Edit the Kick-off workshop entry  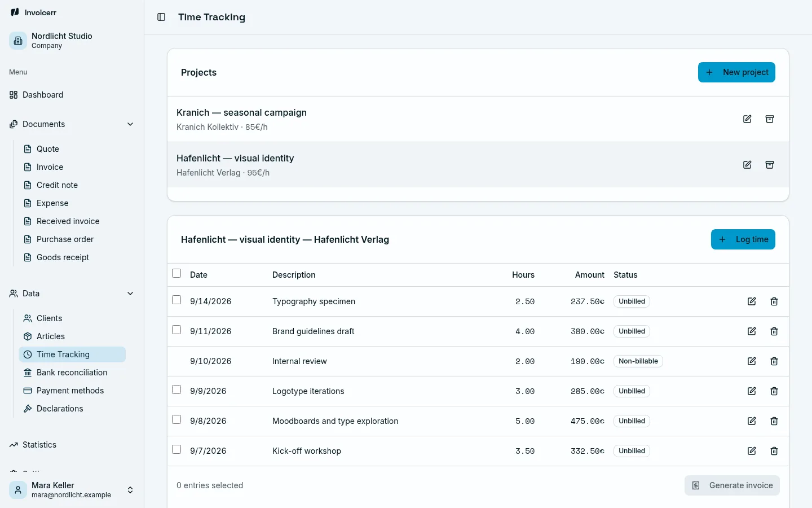click(752, 451)
